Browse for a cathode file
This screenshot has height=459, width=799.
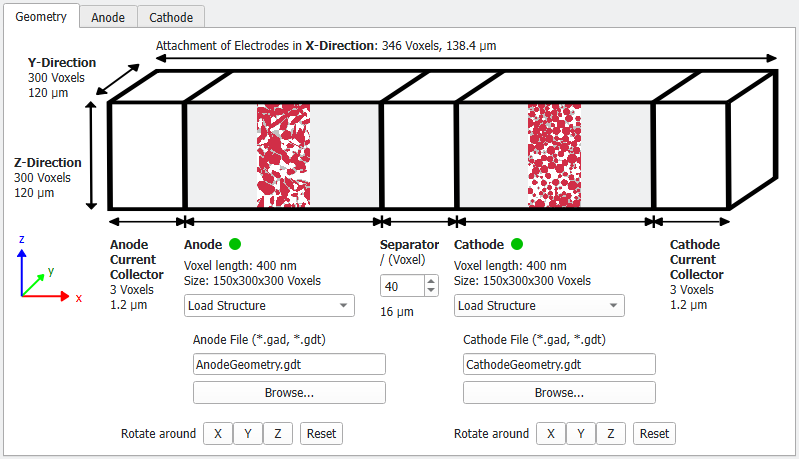click(x=560, y=393)
